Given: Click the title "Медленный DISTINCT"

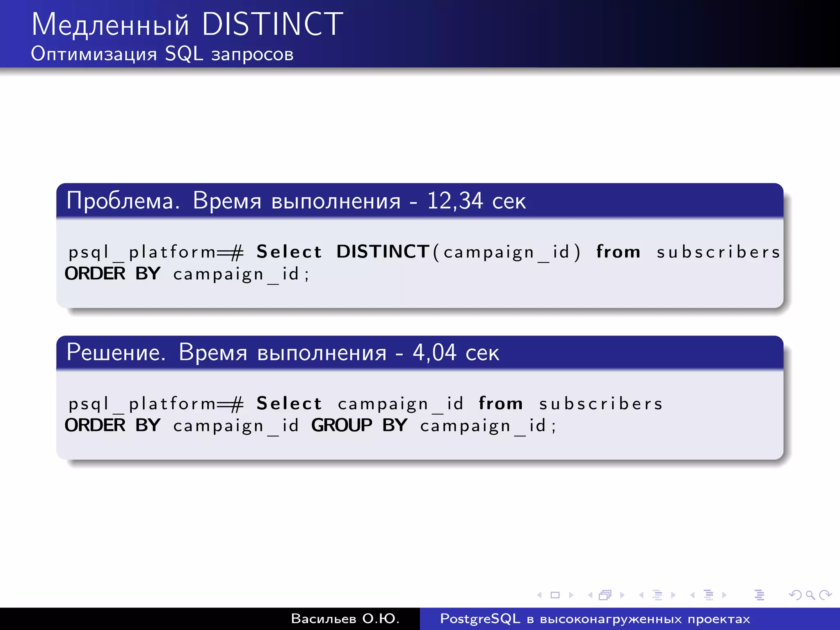Looking at the screenshot, I should (187, 24).
